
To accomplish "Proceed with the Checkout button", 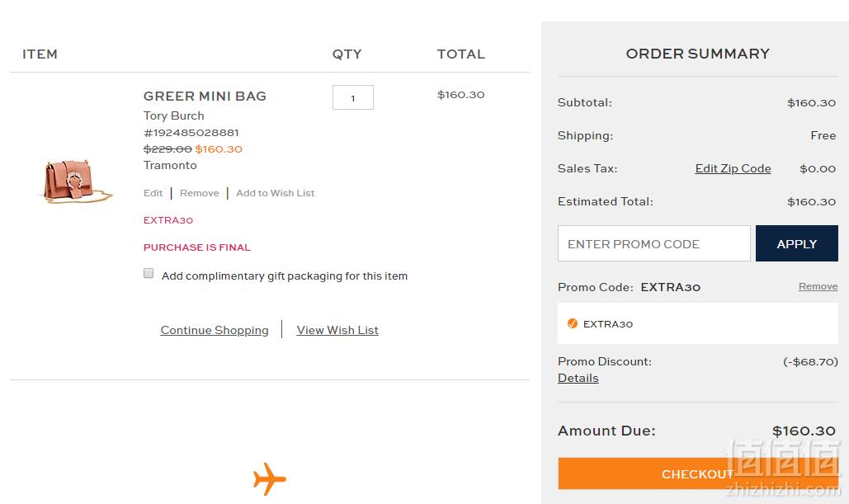I will coord(698,473).
